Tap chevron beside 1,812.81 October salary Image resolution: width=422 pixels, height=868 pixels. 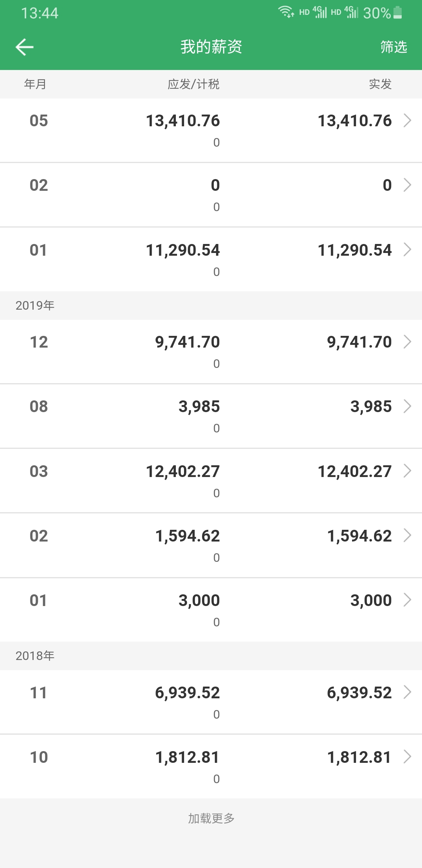407,757
